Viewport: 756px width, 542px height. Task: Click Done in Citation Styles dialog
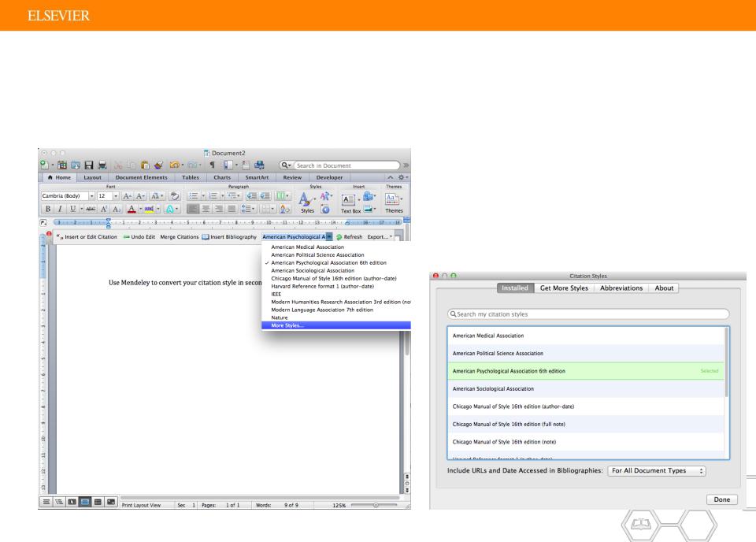coord(722,499)
